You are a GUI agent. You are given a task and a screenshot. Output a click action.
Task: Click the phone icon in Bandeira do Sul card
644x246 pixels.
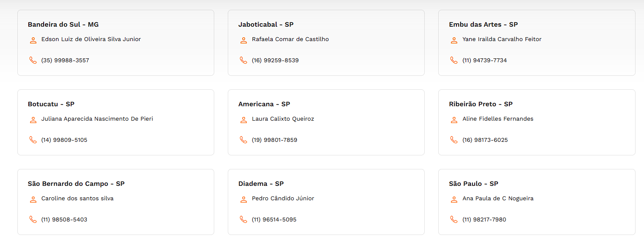pyautogui.click(x=33, y=60)
